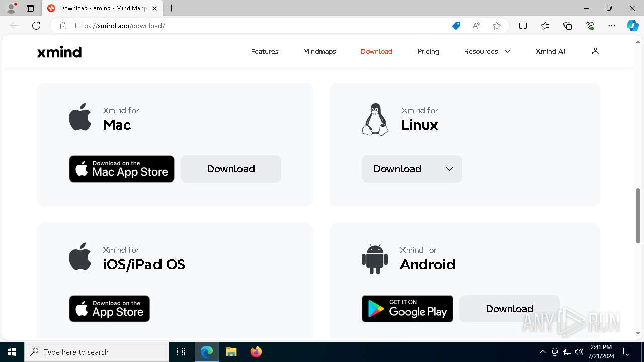
Task: Expand the Linux Download dropdown
Action: pos(412,169)
